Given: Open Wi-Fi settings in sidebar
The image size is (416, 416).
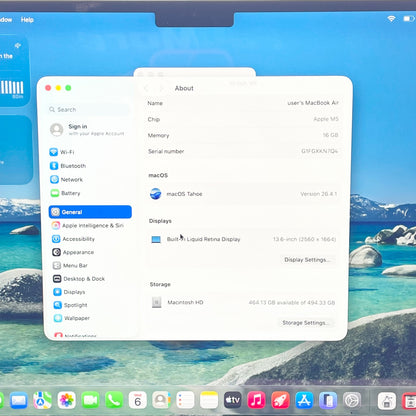Looking at the screenshot, I should [x=62, y=152].
